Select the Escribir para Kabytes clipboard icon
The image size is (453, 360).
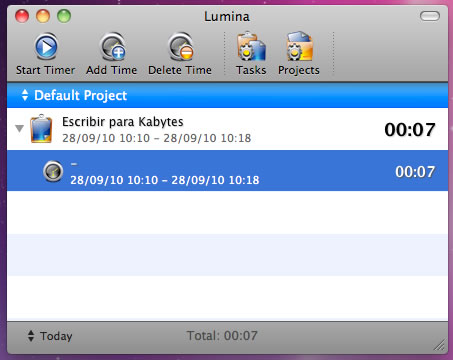(x=41, y=129)
